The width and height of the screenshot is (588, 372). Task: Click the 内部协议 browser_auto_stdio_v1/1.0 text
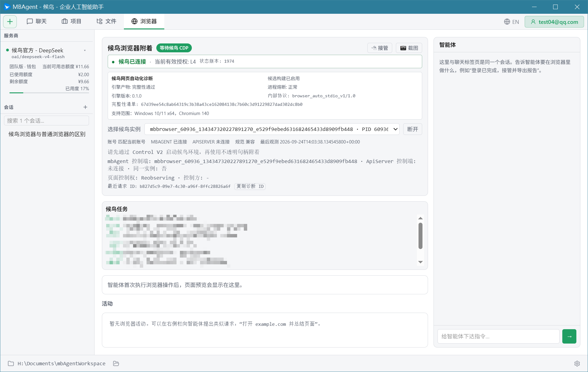pyautogui.click(x=311, y=96)
